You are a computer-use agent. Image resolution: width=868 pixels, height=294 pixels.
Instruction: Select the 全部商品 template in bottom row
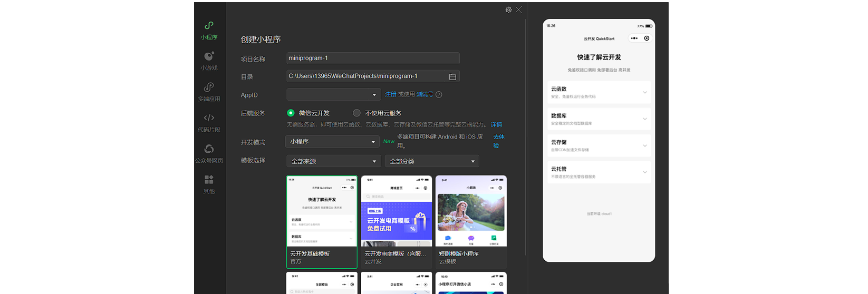point(322,283)
